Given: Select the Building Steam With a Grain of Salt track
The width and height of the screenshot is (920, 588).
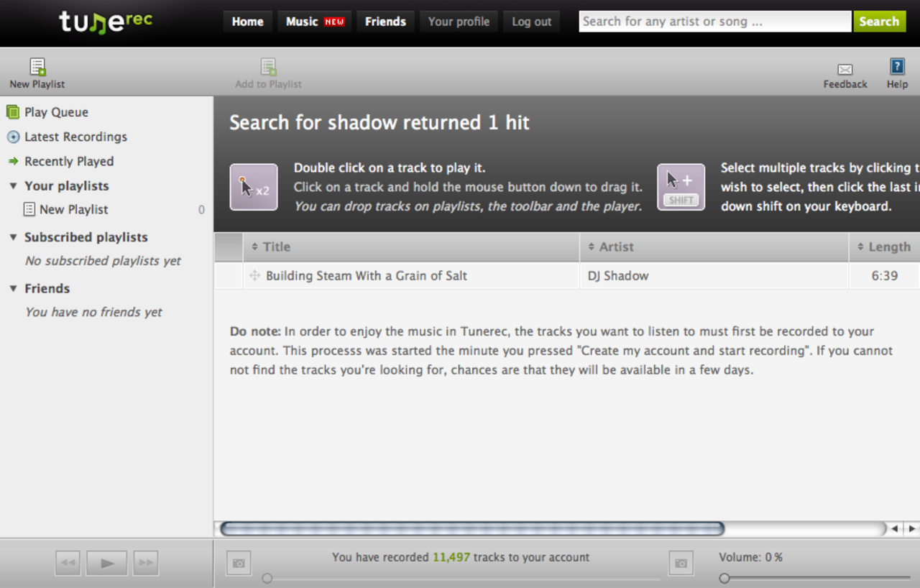Looking at the screenshot, I should (366, 276).
